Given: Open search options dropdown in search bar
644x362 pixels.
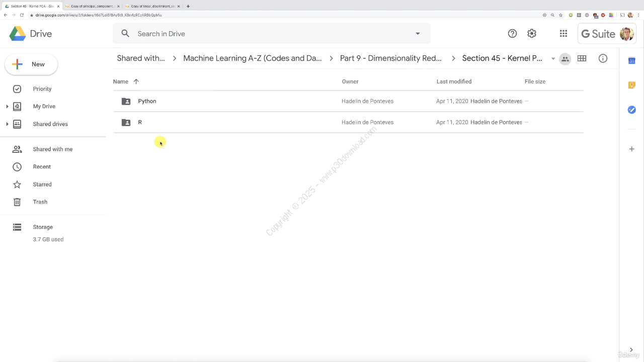Looking at the screenshot, I should point(418,34).
